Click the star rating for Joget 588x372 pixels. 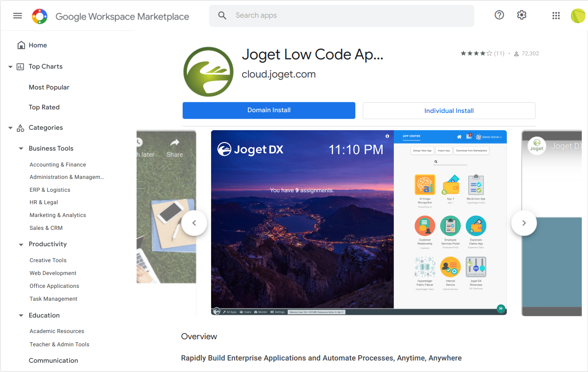(476, 54)
